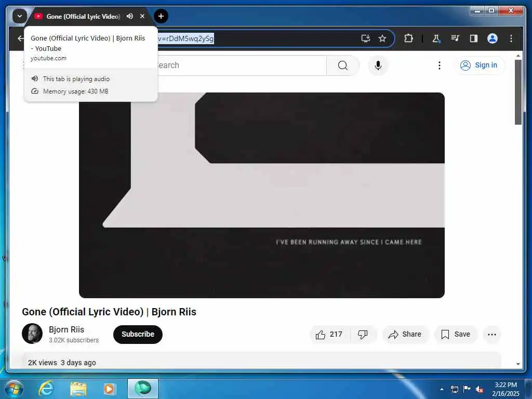Open media controls icon in toolbar

coord(455,38)
